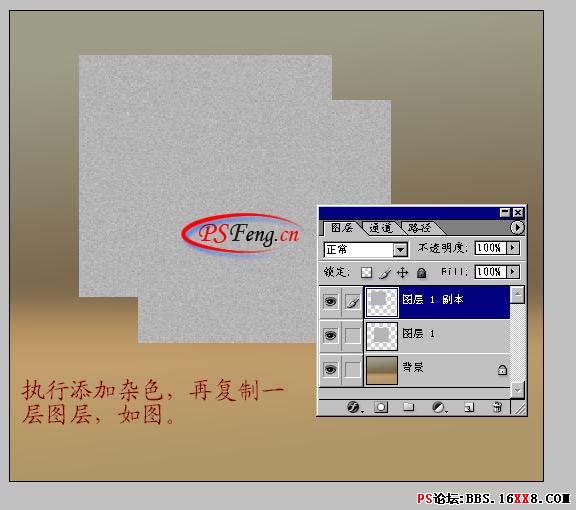Switch to the 路径 tab
This screenshot has width=576, height=510.
[x=420, y=228]
